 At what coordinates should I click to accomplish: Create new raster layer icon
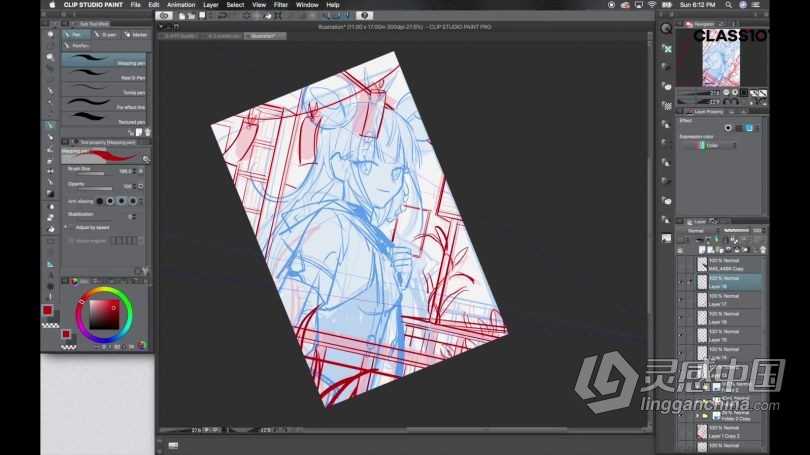tap(703, 250)
